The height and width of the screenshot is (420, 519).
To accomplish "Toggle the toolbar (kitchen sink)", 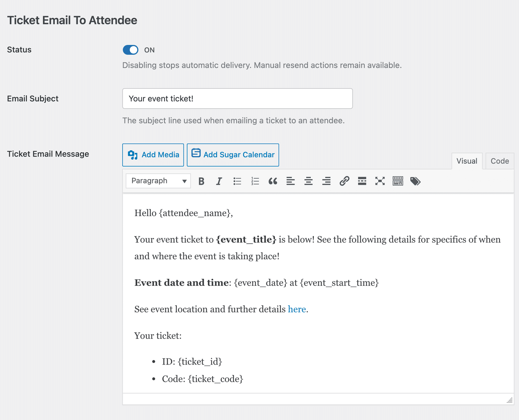I will coord(398,181).
